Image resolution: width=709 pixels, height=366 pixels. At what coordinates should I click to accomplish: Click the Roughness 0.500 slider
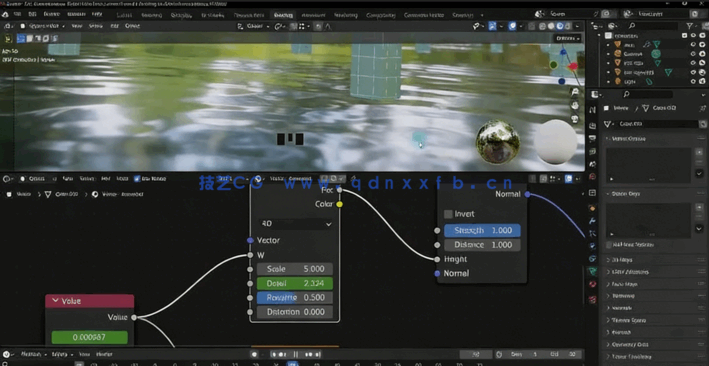tap(295, 298)
